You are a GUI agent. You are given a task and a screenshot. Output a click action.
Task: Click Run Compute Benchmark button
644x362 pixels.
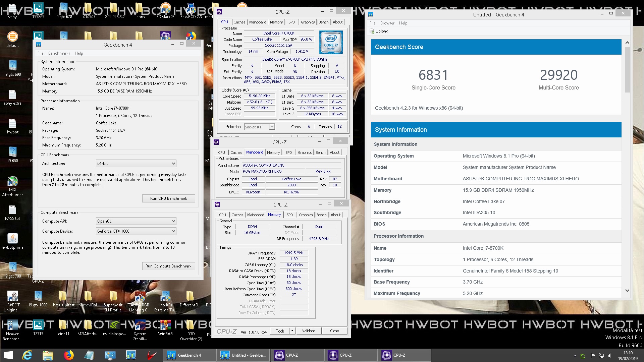(168, 266)
